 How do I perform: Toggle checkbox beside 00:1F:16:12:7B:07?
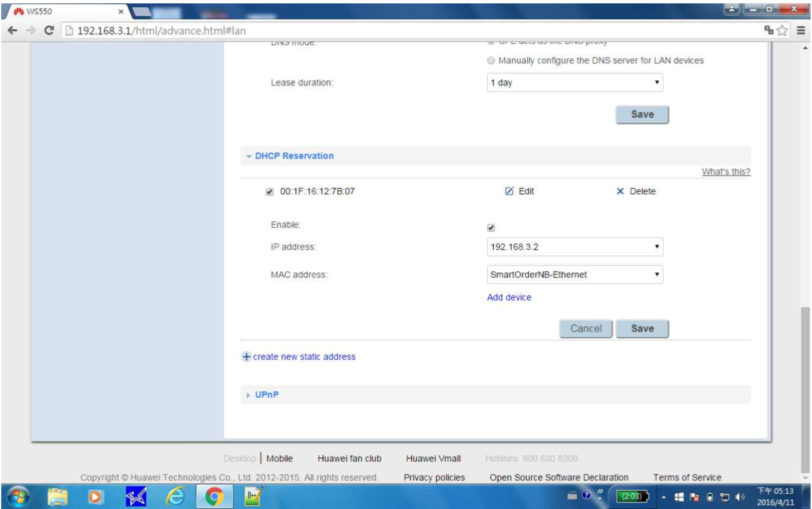click(268, 192)
